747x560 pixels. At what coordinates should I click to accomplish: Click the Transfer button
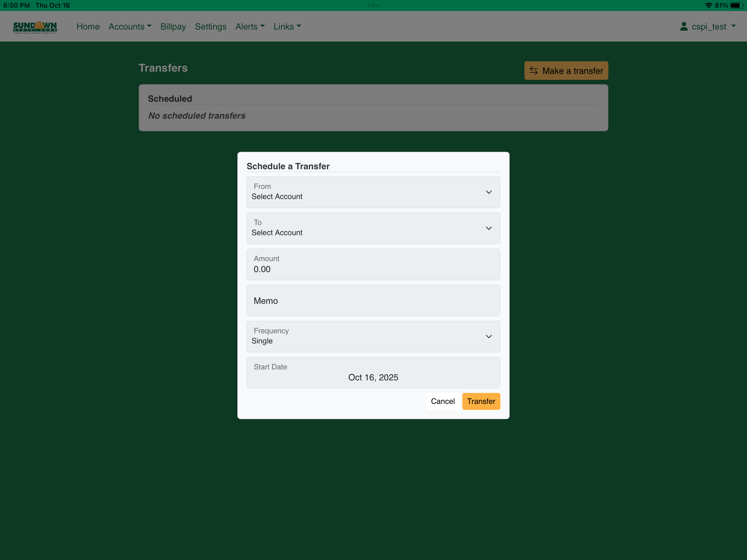point(481,401)
